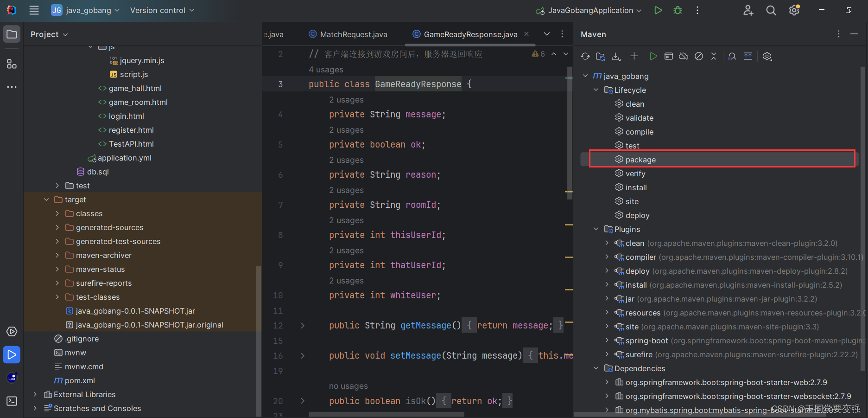Click '4 usages' hint above class
The width and height of the screenshot is (868, 418).
click(x=326, y=70)
